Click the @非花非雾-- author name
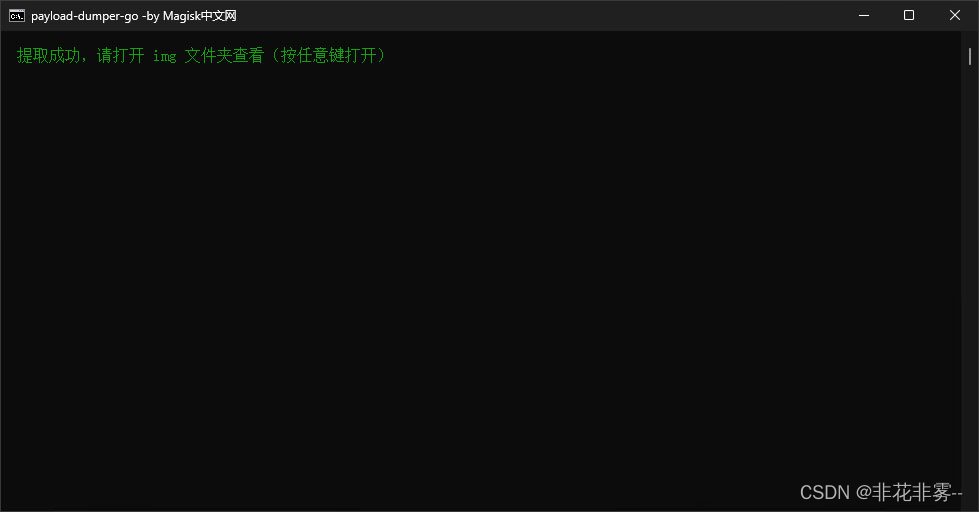This screenshot has height=512, width=979. click(x=909, y=493)
